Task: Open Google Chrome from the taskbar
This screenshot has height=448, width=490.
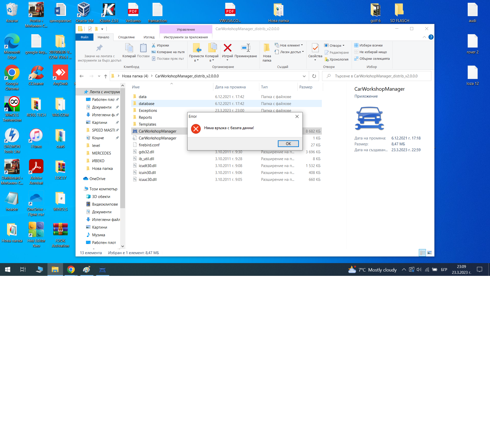Action: (71, 269)
